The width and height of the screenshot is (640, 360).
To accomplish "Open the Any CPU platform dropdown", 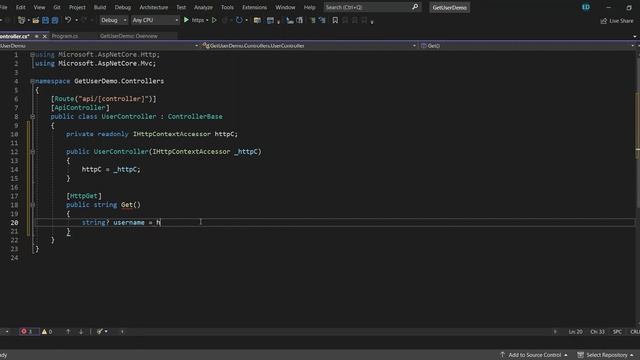I will (x=155, y=20).
